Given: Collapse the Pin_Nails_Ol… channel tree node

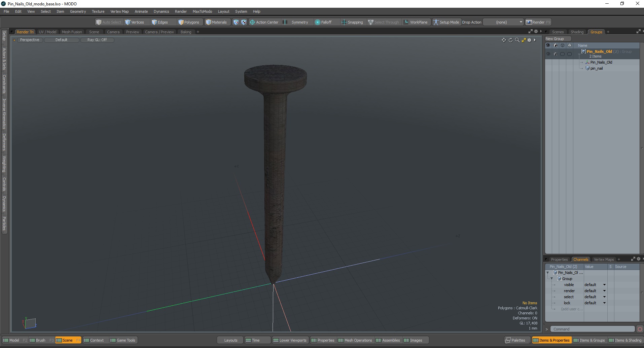Looking at the screenshot, I should tap(547, 273).
